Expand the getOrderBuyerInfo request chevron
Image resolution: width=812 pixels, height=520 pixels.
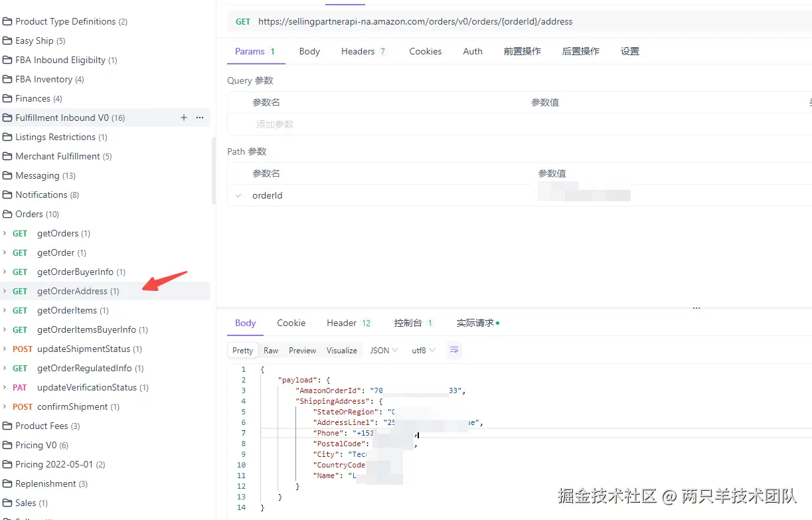(5, 272)
